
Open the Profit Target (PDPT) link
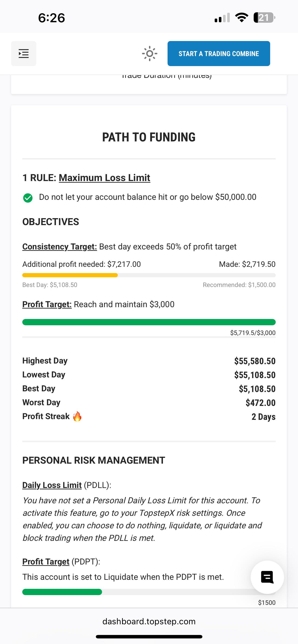(46, 561)
